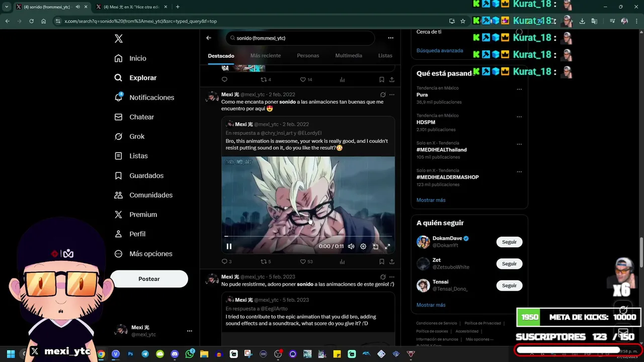This screenshot has width=644, height=362.
Task: Toggle picture-in-picture on the video
Action: click(375, 246)
